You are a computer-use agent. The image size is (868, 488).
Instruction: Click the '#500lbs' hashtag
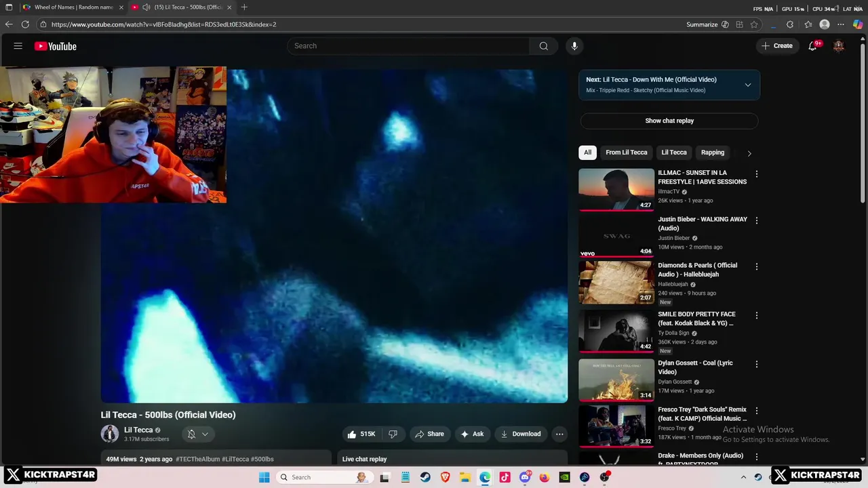(262, 459)
